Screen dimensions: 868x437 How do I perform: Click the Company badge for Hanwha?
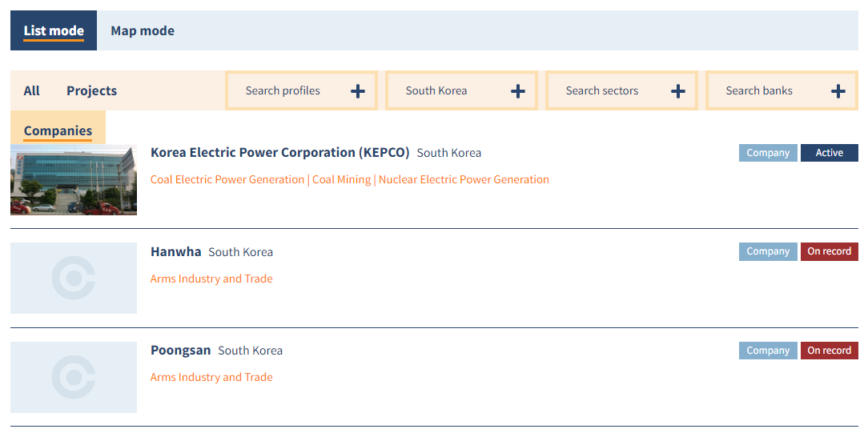pos(768,251)
